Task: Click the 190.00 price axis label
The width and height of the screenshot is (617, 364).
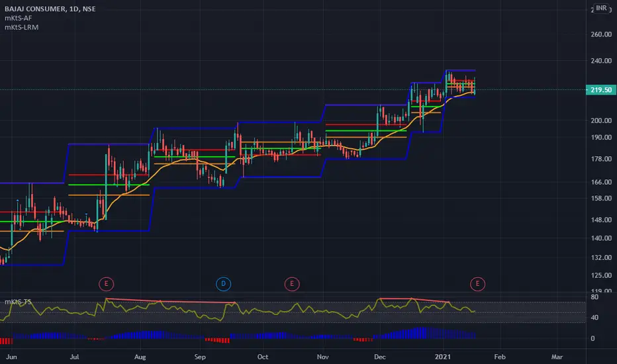Action: pyautogui.click(x=601, y=138)
